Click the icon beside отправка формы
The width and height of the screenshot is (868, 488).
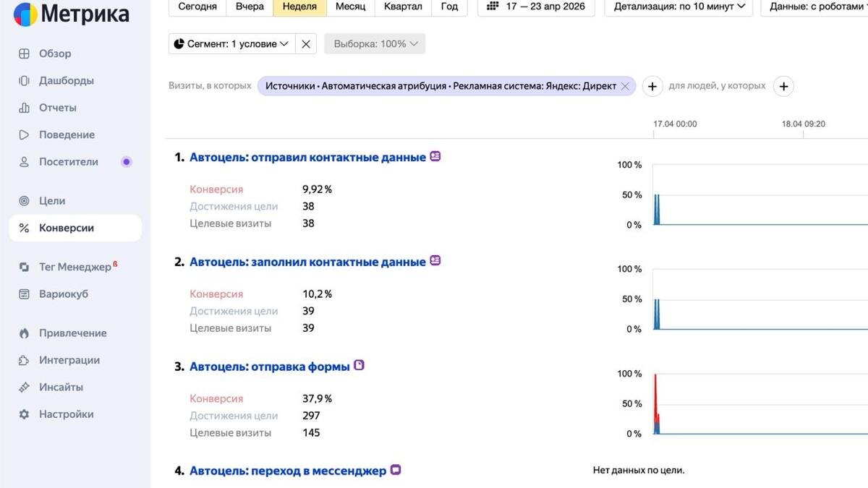(x=359, y=365)
